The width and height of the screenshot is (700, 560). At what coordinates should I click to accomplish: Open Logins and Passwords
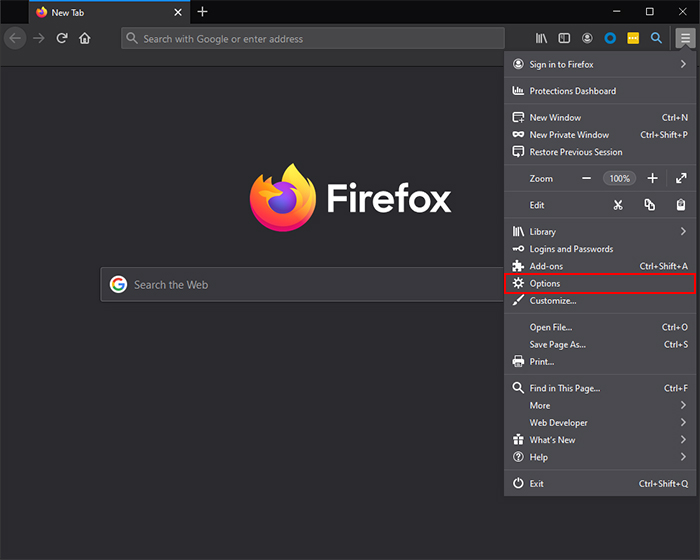600,249
